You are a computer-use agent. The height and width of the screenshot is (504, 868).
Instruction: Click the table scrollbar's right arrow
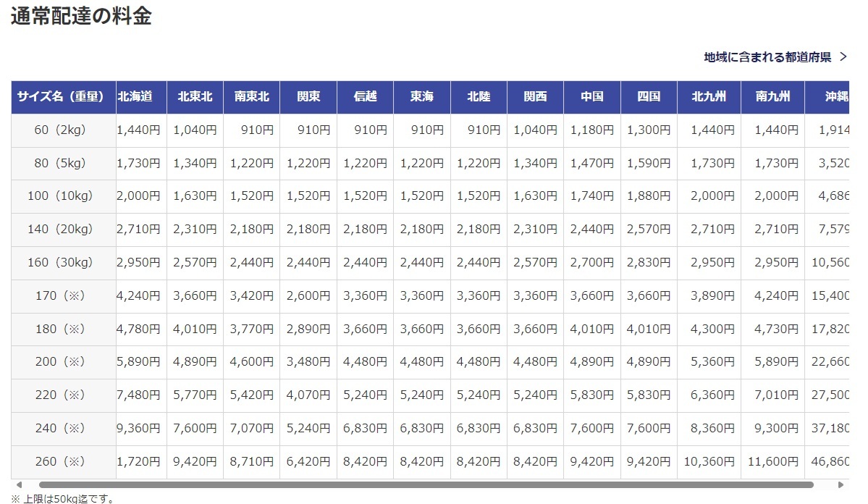pyautogui.click(x=841, y=484)
